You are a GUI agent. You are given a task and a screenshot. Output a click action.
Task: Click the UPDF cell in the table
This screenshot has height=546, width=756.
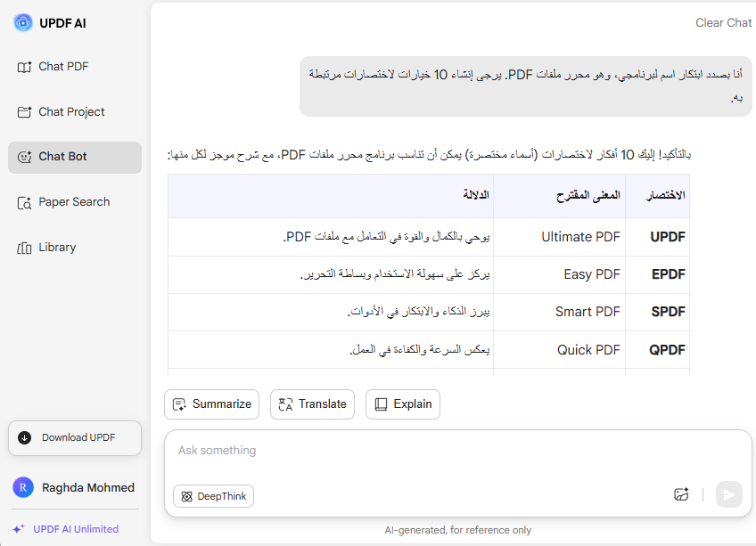pos(658,237)
